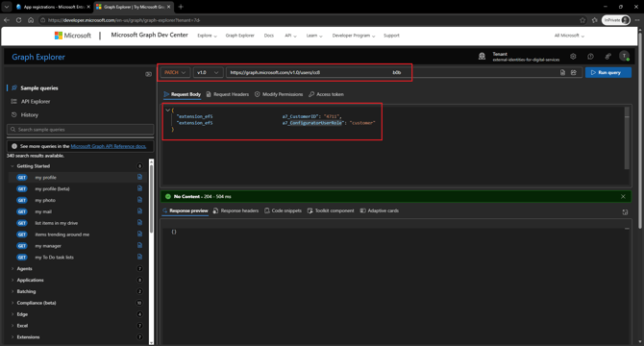The width and height of the screenshot is (644, 346).
Task: Dismiss the No Content 204 status banner
Action: point(623,197)
